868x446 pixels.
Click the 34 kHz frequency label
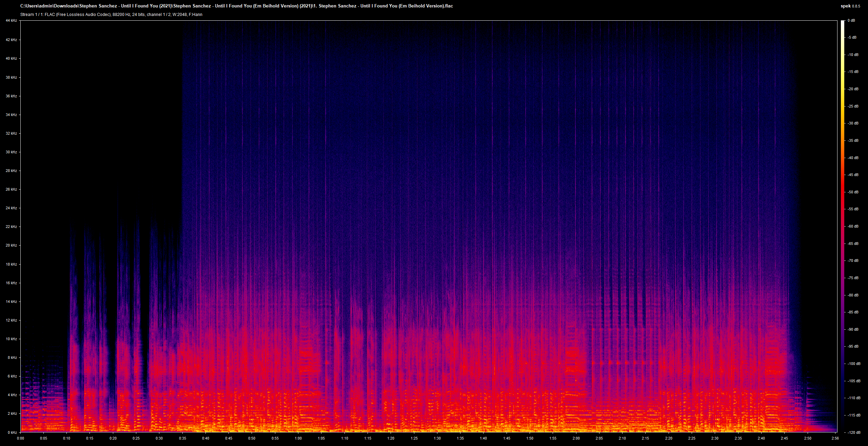[x=11, y=115]
